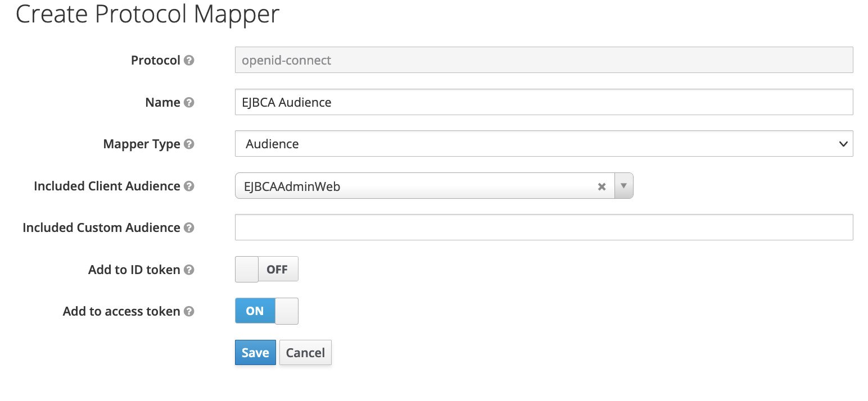
Task: Clear the EJBCAAdminWeb selection with the x icon
Action: (602, 186)
